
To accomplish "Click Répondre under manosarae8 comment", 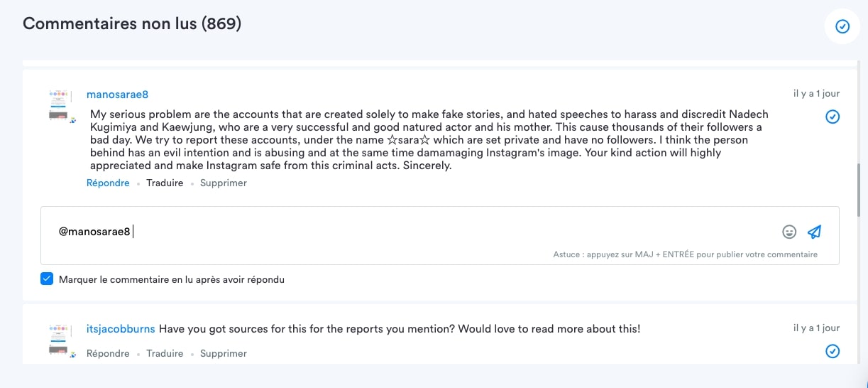I will (108, 183).
